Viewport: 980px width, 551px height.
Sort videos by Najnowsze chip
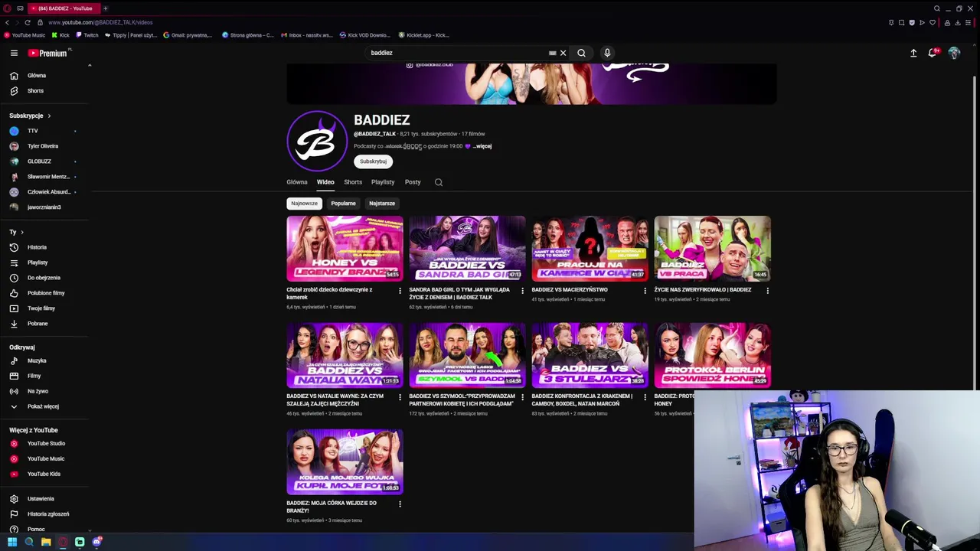pos(304,204)
